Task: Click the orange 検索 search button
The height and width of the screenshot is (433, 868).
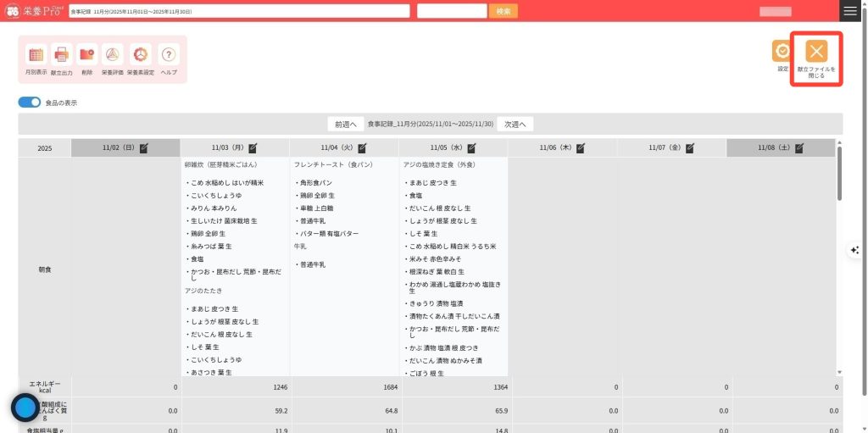Action: pyautogui.click(x=503, y=11)
